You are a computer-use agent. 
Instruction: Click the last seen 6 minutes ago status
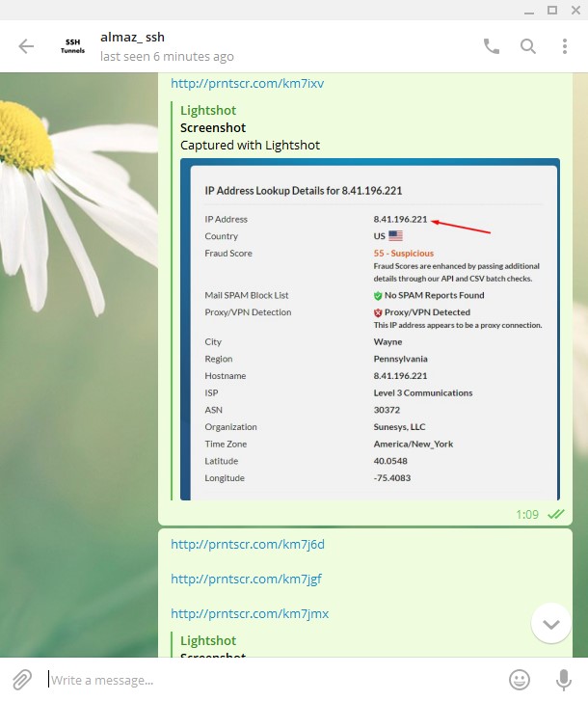pos(167,56)
